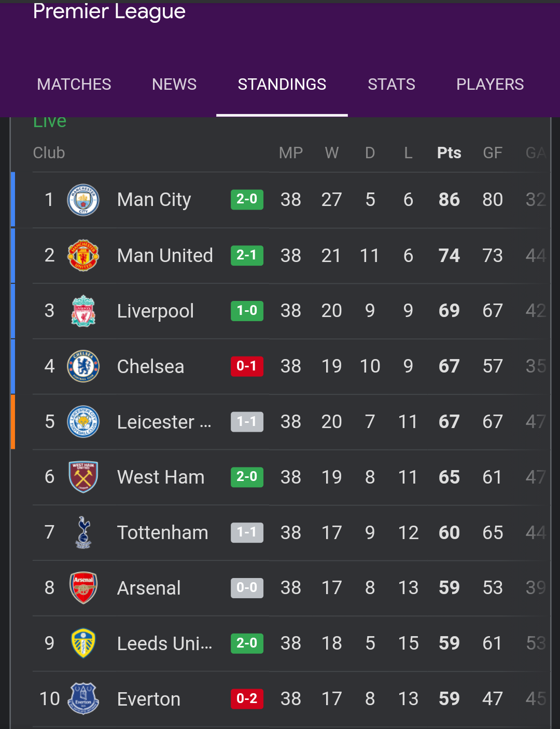Click Chelsea's red 0-1 live score badge
The image size is (560, 729).
point(247,366)
